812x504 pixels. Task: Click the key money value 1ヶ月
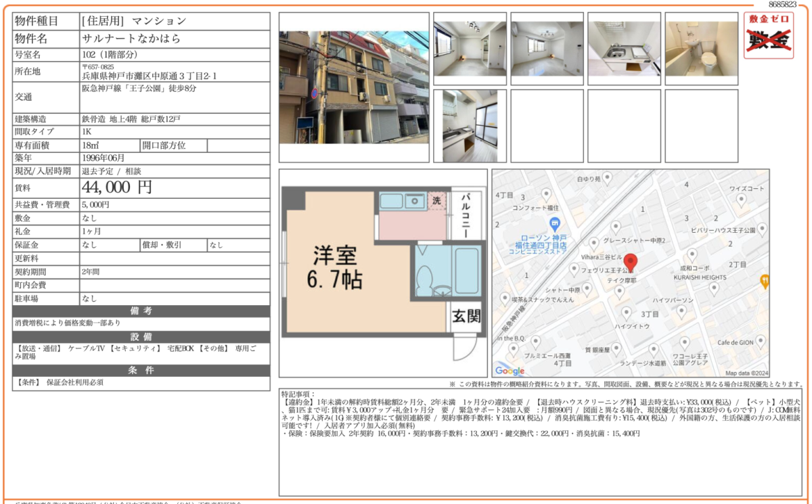pos(92,231)
